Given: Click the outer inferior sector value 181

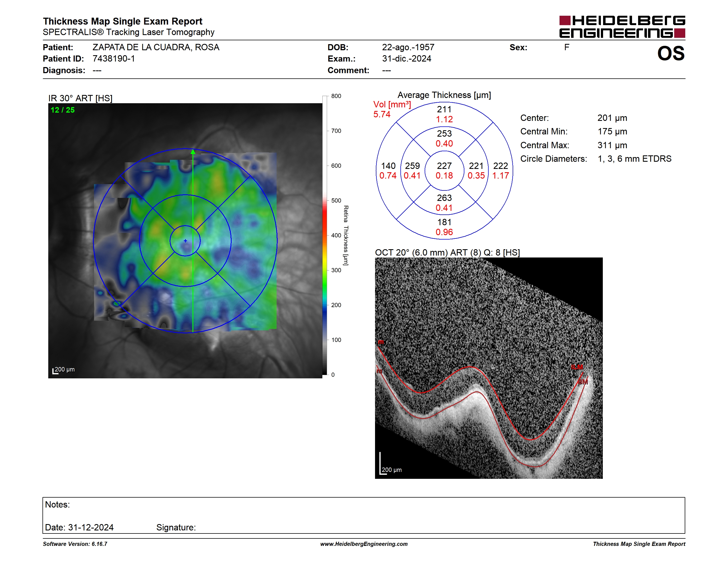Looking at the screenshot, I should [x=444, y=222].
